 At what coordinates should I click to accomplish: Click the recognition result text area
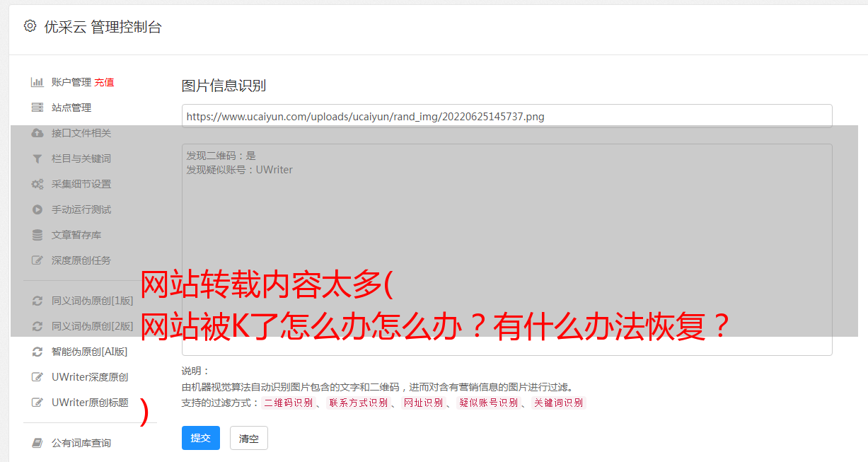click(507, 250)
